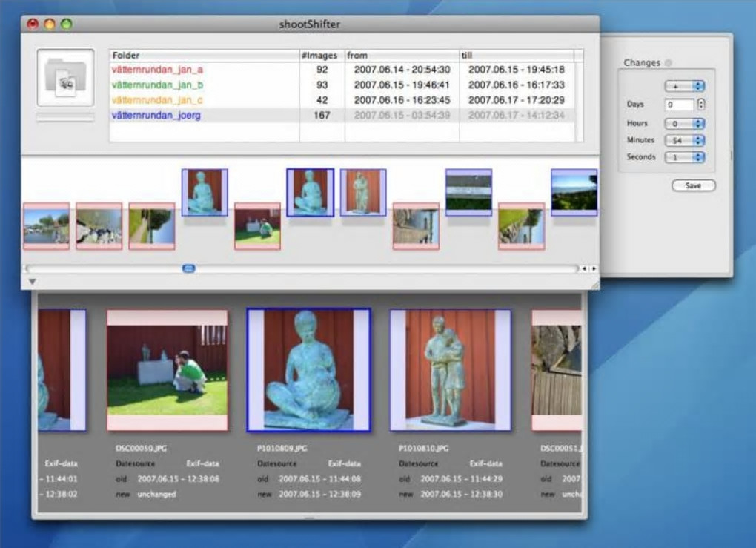
Task: Click the progress bar below folder icon
Action: [x=65, y=116]
